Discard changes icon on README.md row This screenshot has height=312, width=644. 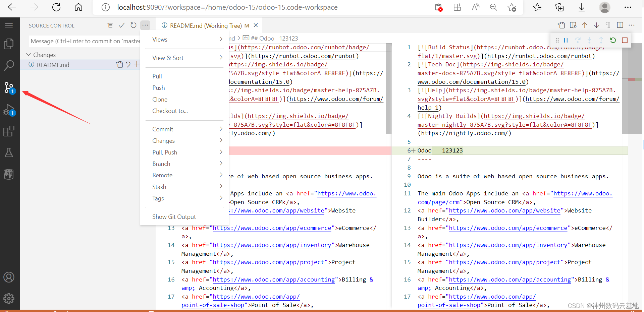[x=128, y=64]
